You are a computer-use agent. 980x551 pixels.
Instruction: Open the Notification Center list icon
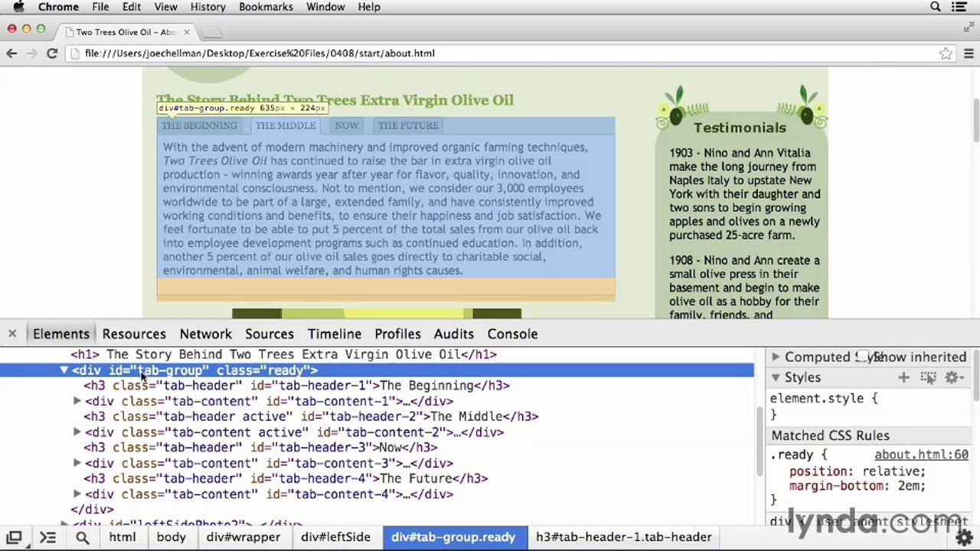(x=959, y=7)
